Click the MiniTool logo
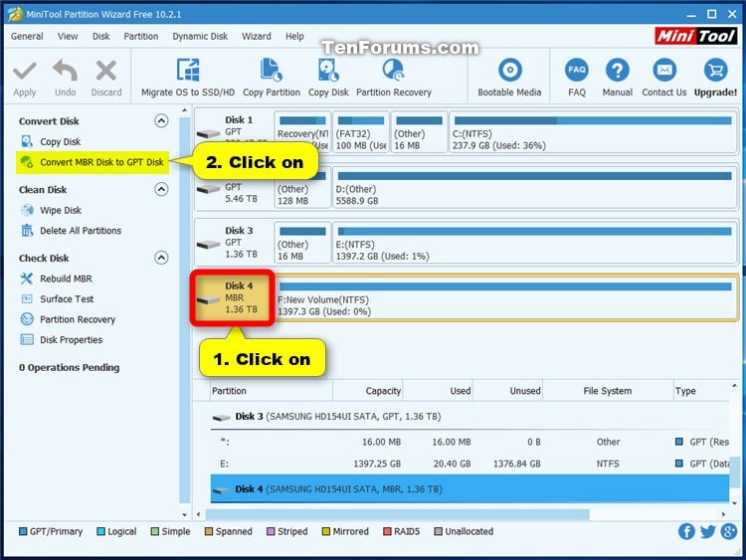Viewport: 746px width, 560px height. [x=696, y=36]
